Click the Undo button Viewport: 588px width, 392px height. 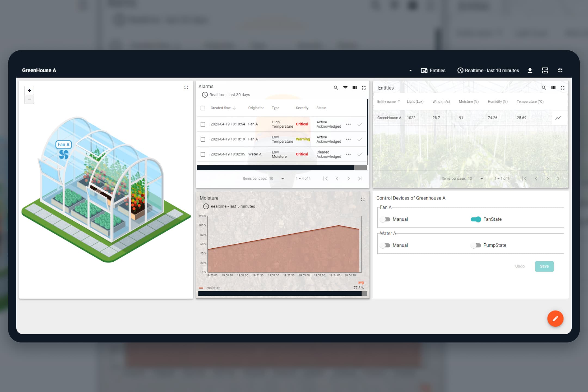point(520,266)
